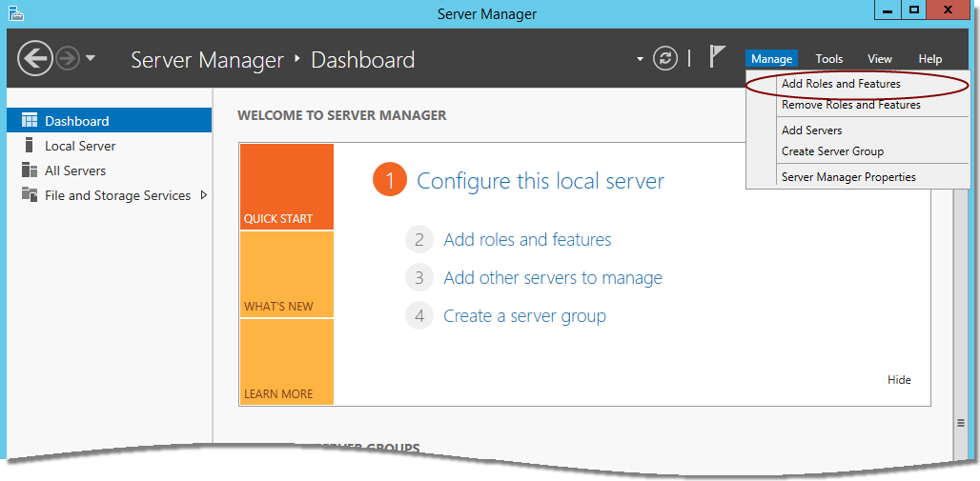Screen dimensions: 980x481
Task: Select the LEARN MORE tile
Action: (x=286, y=362)
